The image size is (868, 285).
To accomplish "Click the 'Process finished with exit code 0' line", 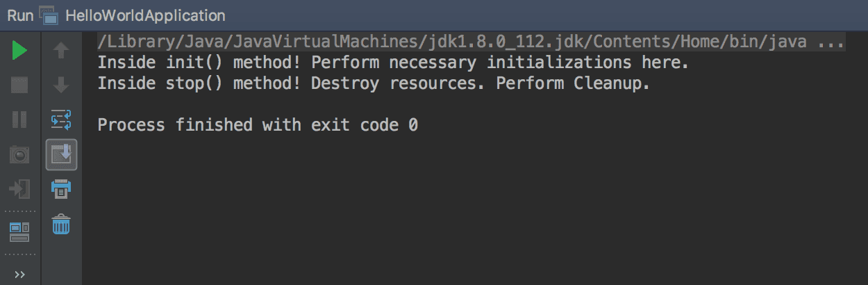I will point(258,126).
